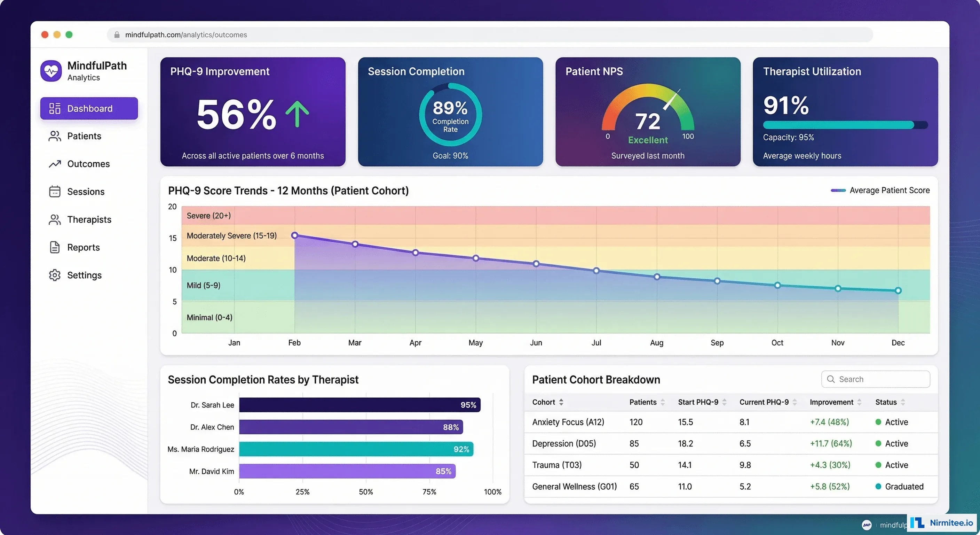Viewport: 980px width, 535px height.
Task: Click the Feb data point on chart
Action: [294, 236]
